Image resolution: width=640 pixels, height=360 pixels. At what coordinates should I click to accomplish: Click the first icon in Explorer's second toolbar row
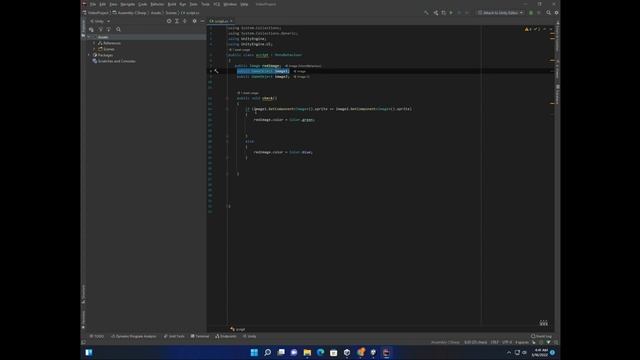click(x=91, y=29)
